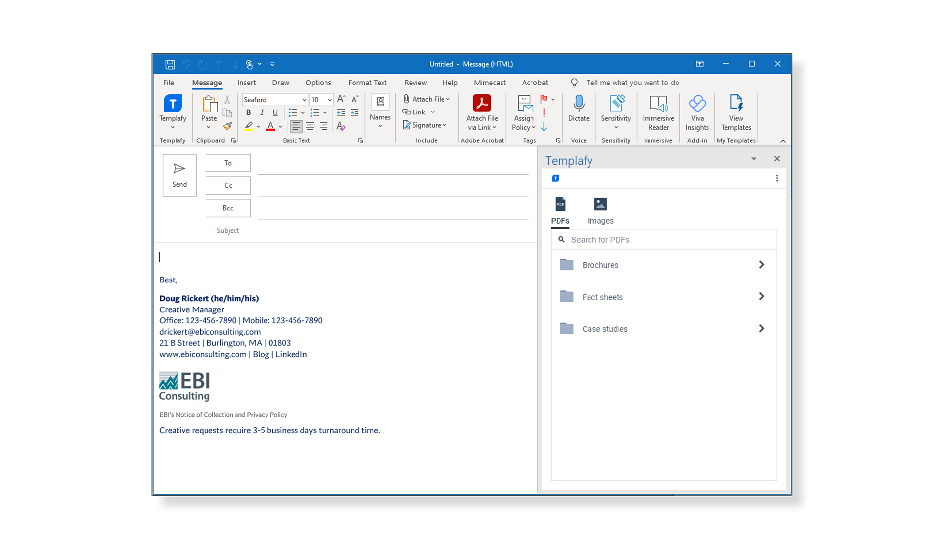
Task: Open the LinkedIn link in signature
Action: click(291, 354)
